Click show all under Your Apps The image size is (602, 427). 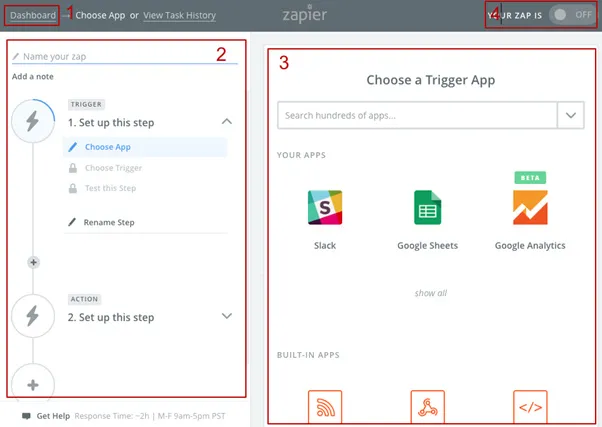[x=431, y=293]
